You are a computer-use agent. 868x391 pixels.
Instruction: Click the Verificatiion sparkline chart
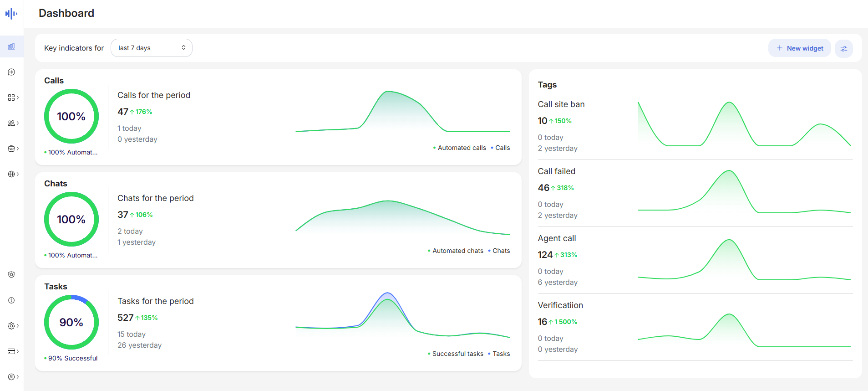(x=744, y=330)
